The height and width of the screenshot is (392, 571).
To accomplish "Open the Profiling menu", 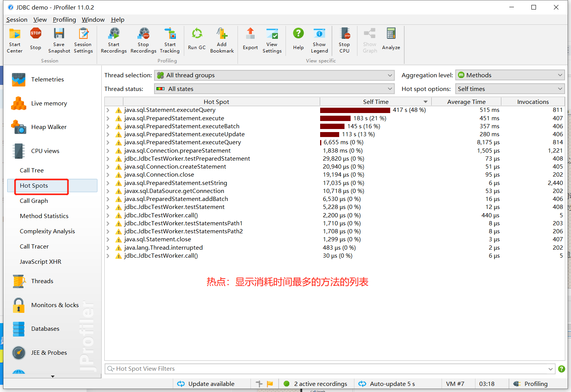I will pyautogui.click(x=64, y=19).
